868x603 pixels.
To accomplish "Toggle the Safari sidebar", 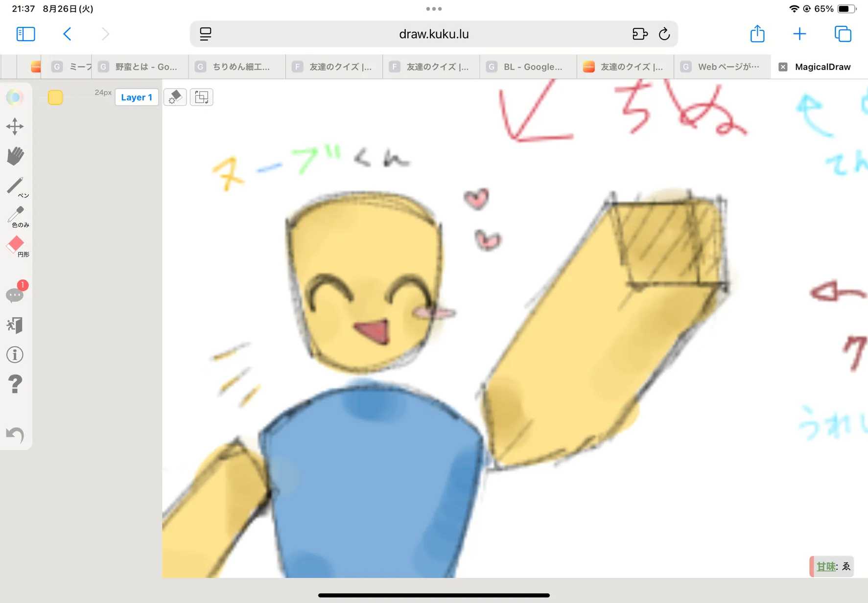I will (25, 34).
